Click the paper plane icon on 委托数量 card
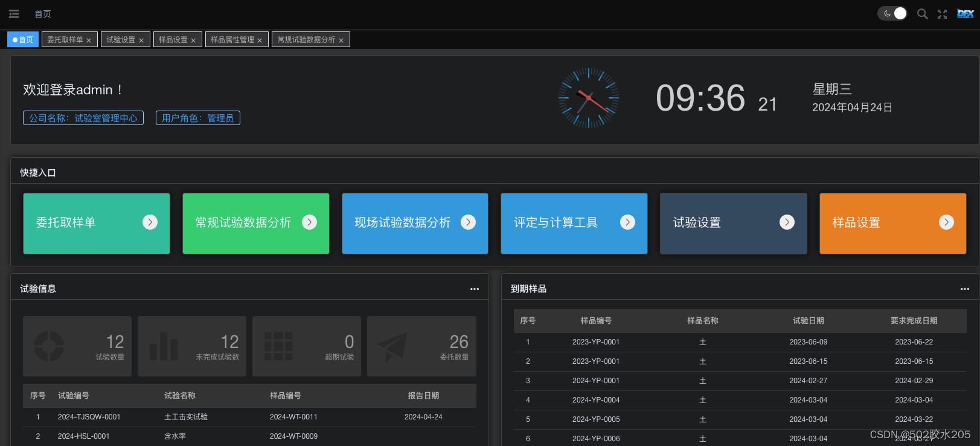 pos(392,346)
